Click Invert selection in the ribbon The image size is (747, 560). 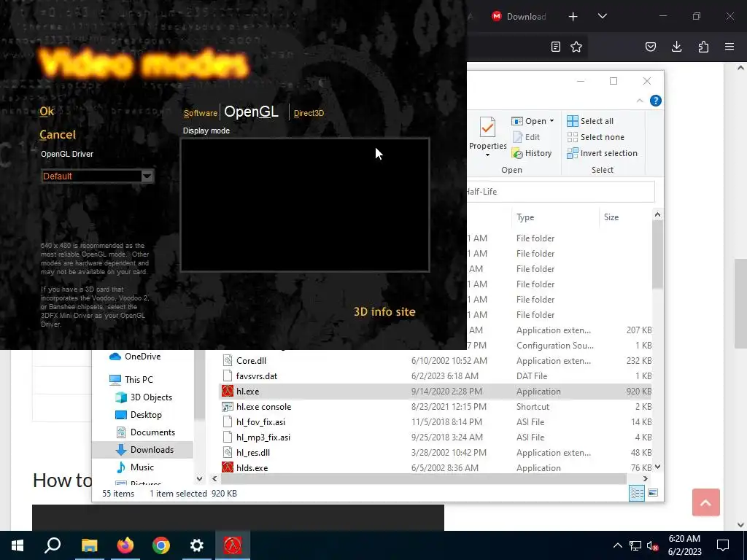602,153
